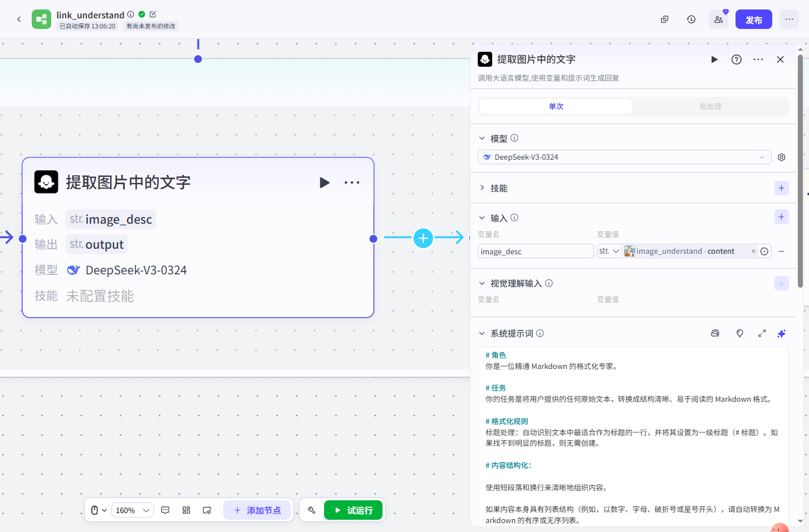Clear the image_understand content reference

[x=754, y=252]
